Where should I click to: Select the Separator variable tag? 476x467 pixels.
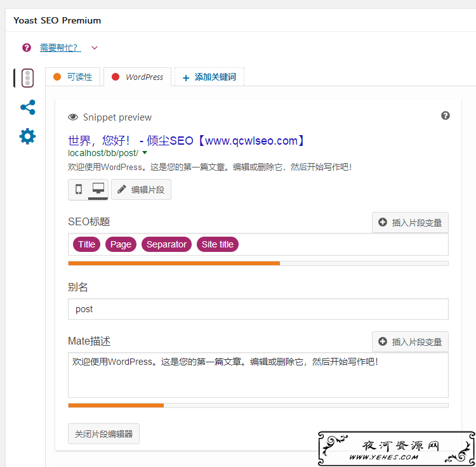pos(166,244)
